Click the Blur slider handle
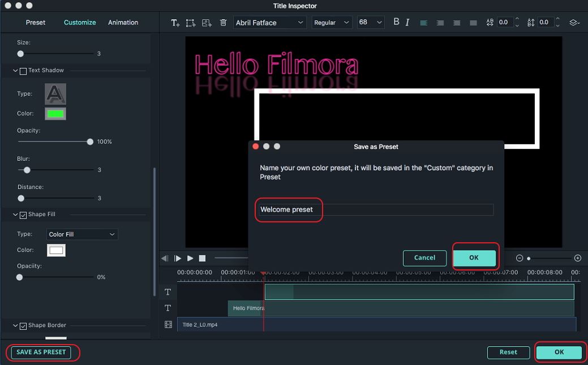 pos(27,170)
